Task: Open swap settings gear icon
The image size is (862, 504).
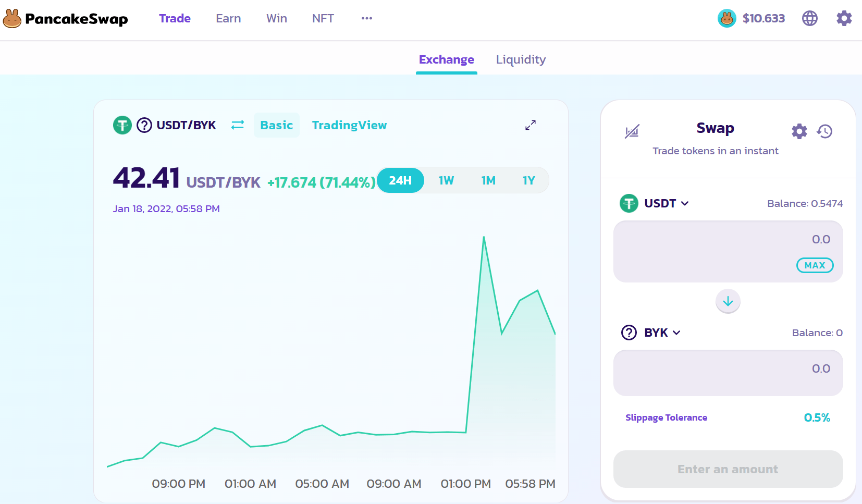Action: (x=799, y=131)
